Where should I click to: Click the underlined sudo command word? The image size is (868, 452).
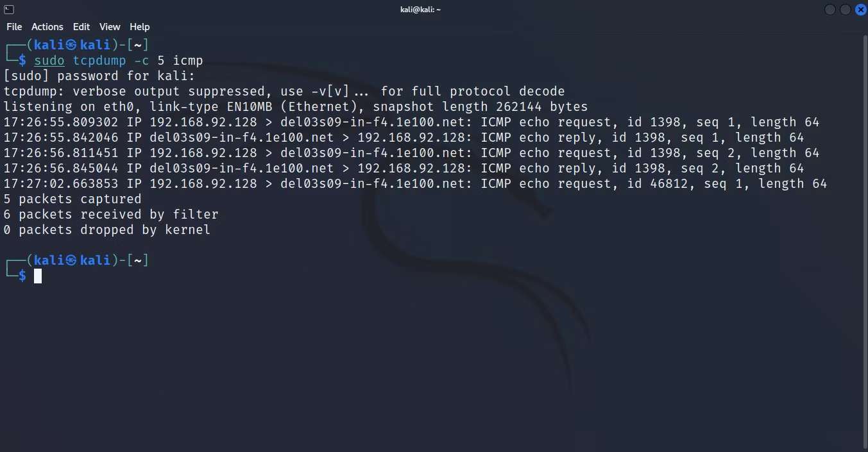(x=49, y=61)
